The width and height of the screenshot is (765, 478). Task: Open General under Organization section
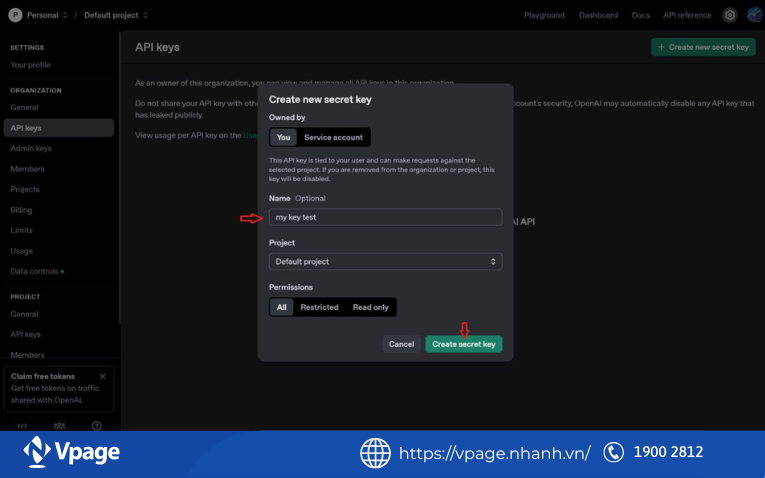tap(24, 107)
